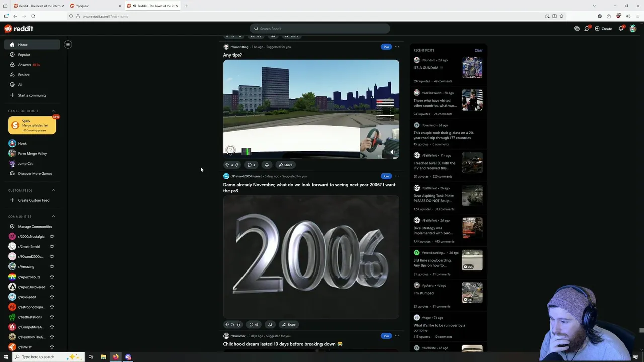Open more options on 'Any tips?' post

[x=397, y=47]
